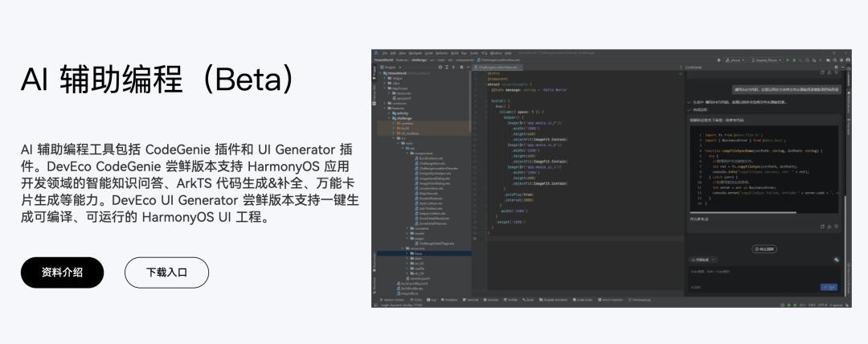This screenshot has width=868, height=344.
Task: Click the thumbs-down icon below the generated code
Action: (837, 227)
